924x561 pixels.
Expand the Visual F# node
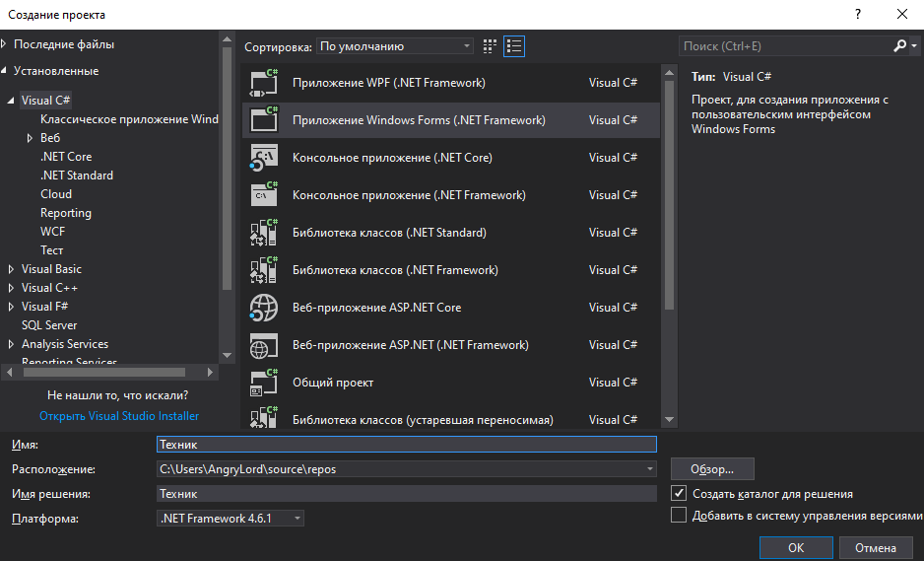11,307
